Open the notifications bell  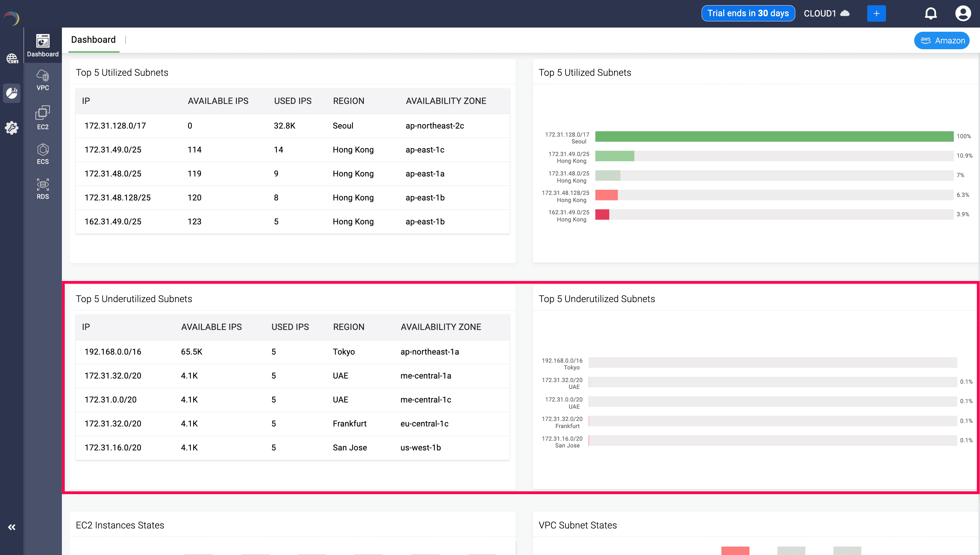coord(931,13)
